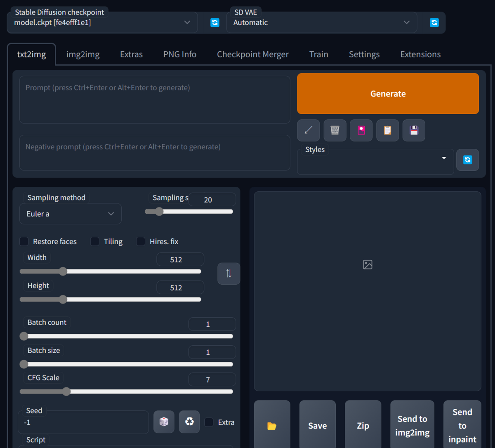Image resolution: width=495 pixels, height=448 pixels.
Task: Switch to the txt2img tab
Action: [31, 54]
